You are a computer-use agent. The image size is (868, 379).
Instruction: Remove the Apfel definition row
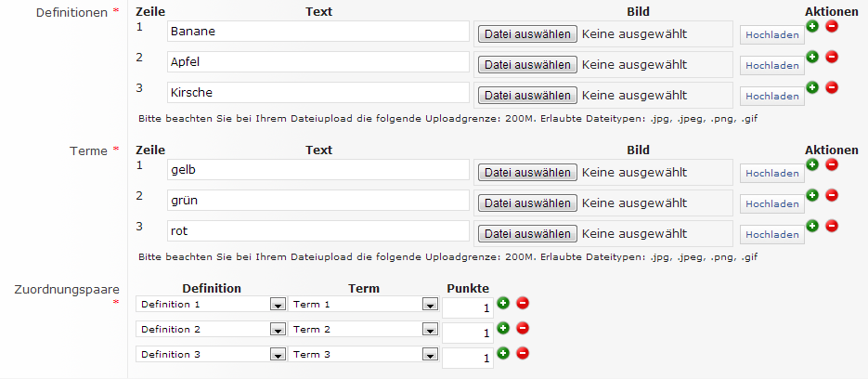pos(831,58)
